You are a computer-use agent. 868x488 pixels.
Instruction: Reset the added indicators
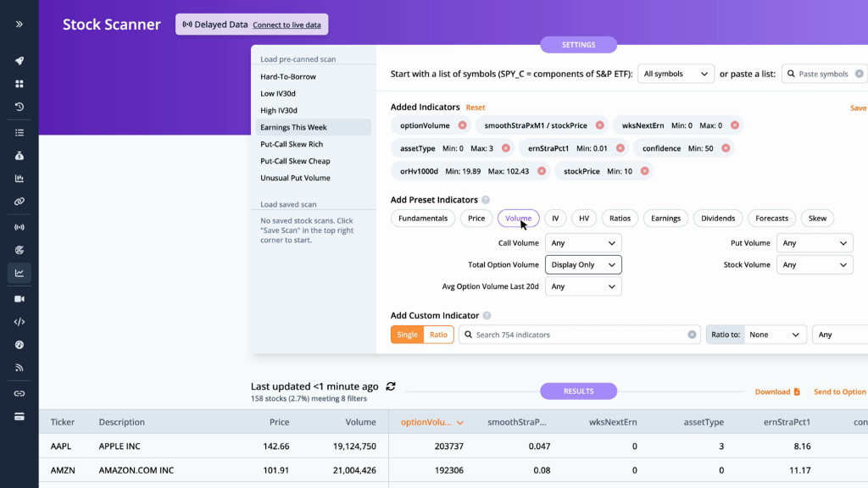[x=476, y=108]
